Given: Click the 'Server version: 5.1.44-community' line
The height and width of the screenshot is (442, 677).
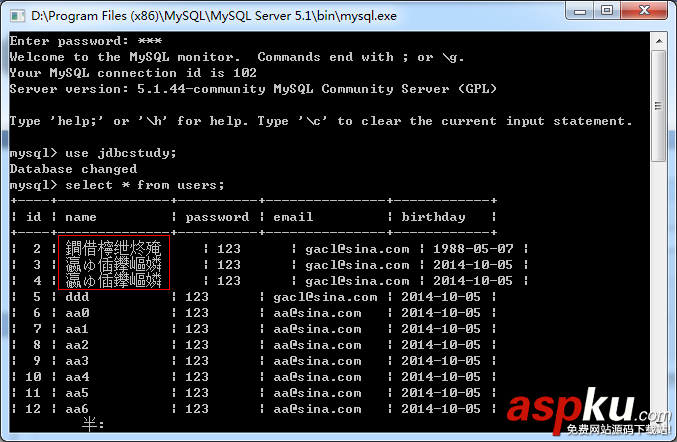Looking at the screenshot, I should [x=253, y=89].
